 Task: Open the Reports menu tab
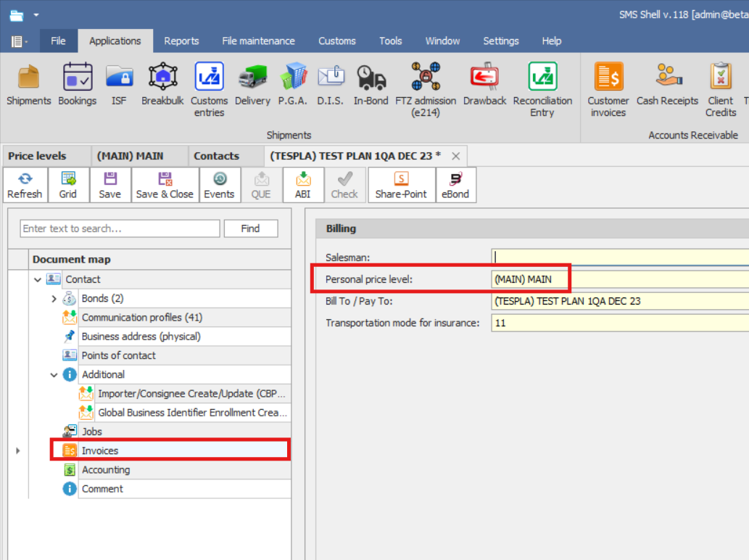[x=181, y=41]
